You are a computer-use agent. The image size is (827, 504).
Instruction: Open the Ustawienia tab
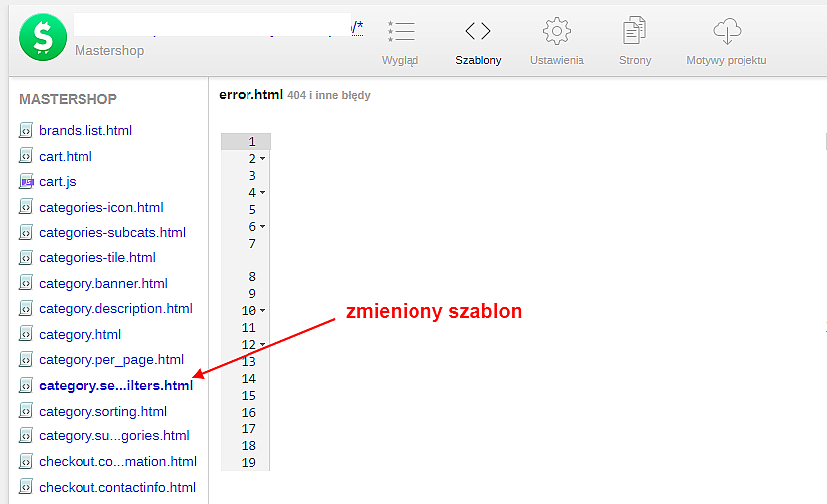click(x=557, y=60)
